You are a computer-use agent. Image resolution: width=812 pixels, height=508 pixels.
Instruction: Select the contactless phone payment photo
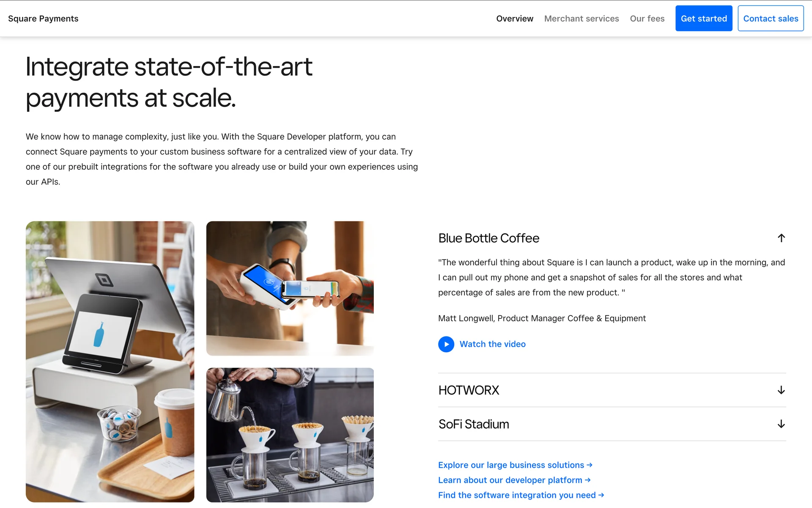[x=290, y=288]
